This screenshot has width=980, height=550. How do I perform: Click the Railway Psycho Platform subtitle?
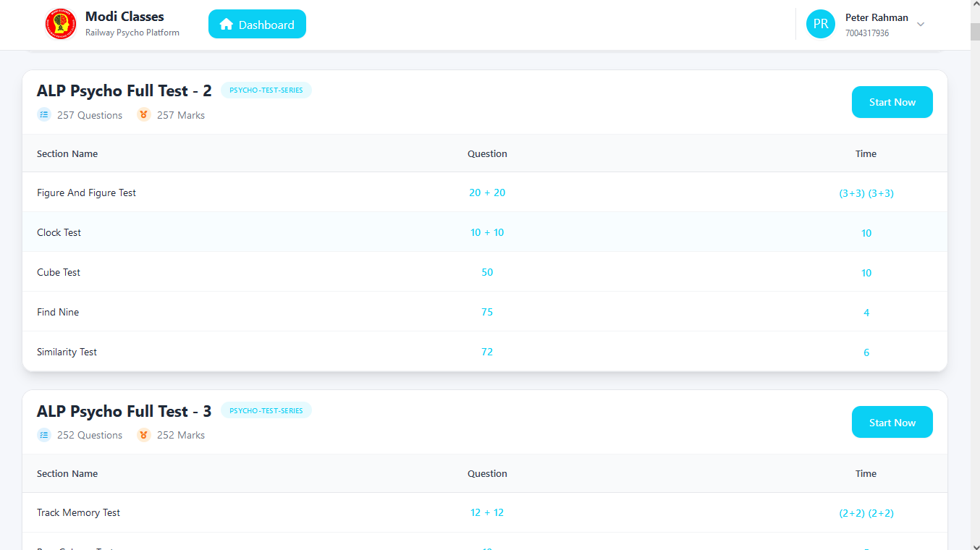point(132,33)
